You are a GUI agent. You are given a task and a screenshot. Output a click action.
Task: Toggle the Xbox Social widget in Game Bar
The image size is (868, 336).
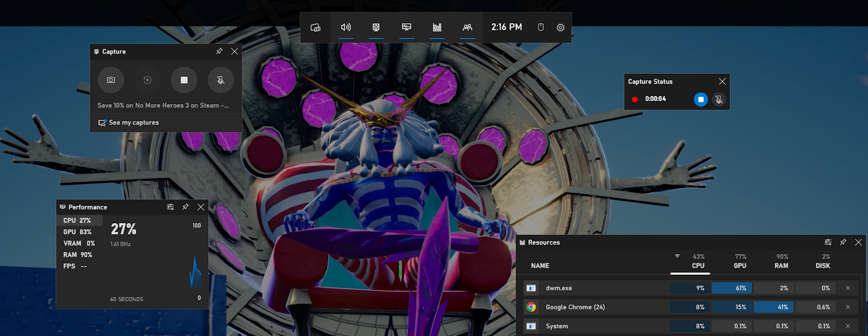pyautogui.click(x=467, y=28)
